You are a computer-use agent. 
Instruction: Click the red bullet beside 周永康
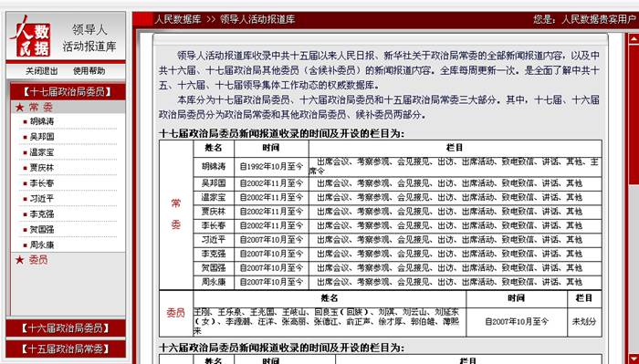click(26, 245)
